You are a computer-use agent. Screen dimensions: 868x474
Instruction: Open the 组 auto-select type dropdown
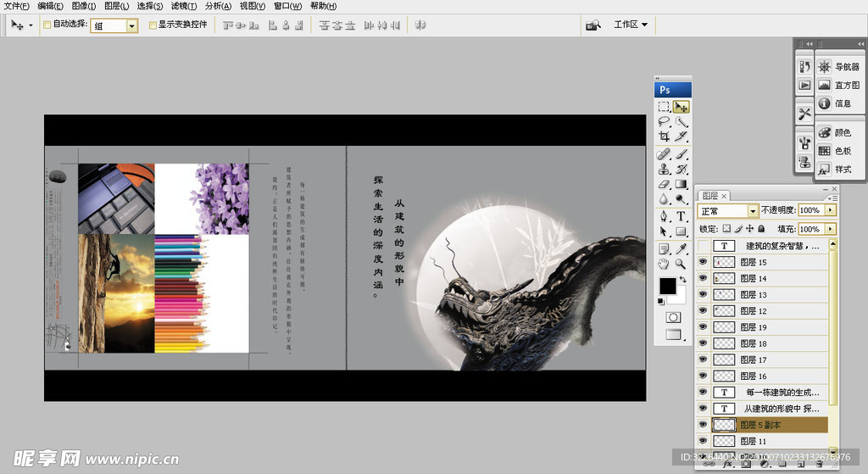point(131,26)
